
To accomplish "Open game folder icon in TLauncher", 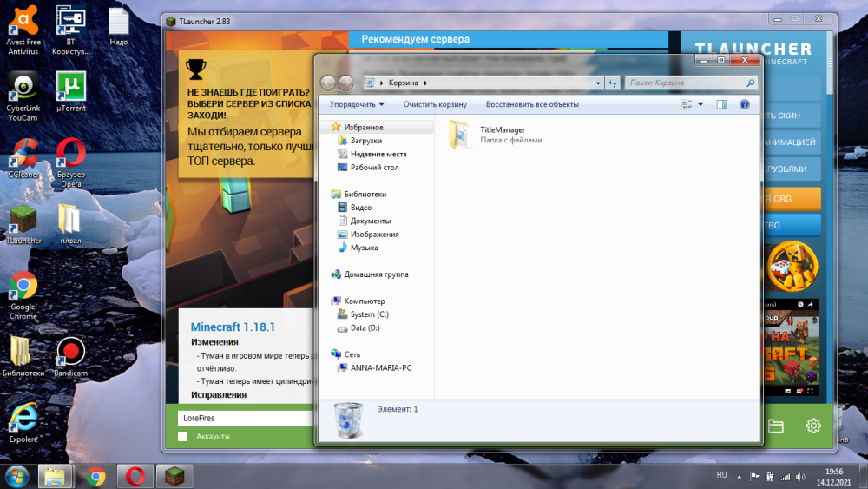I will pyautogui.click(x=775, y=426).
